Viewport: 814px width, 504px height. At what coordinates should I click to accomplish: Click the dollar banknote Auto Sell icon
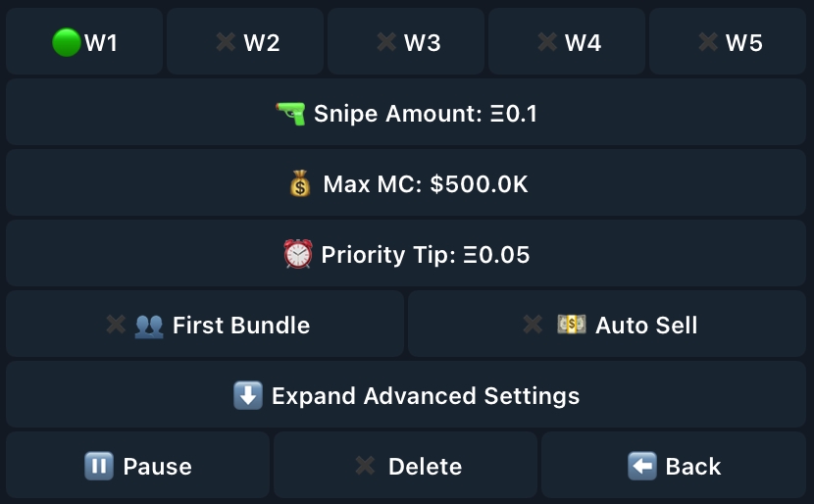pyautogui.click(x=572, y=325)
